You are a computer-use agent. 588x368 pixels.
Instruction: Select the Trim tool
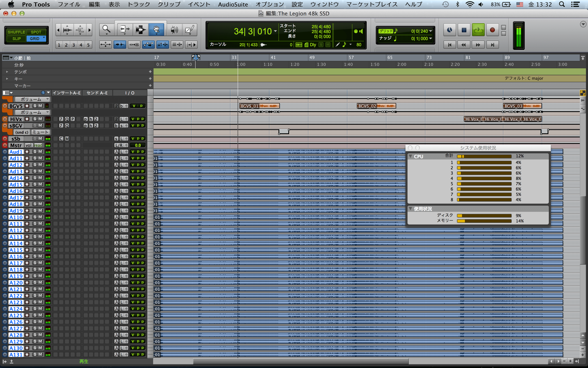click(x=125, y=29)
